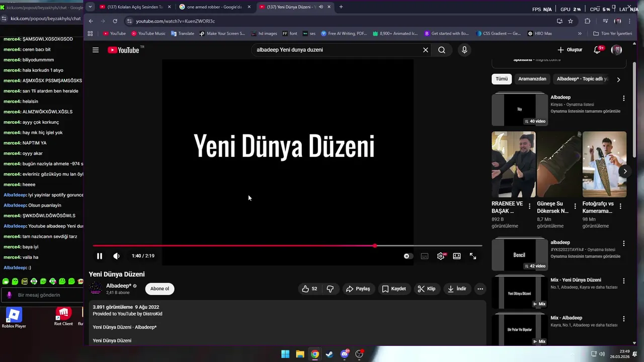Open options for the Albadeep Kinyas playlist
Screen dimensions: 644x362
coord(624,99)
